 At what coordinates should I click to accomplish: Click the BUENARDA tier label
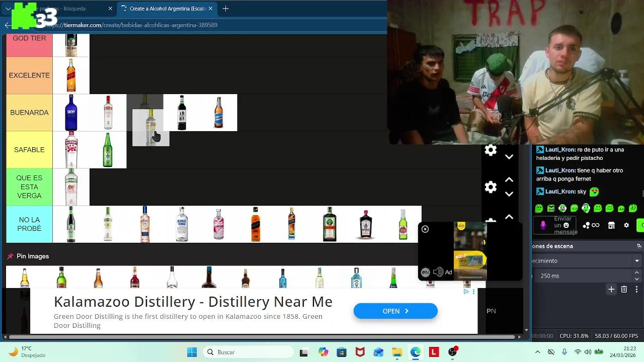[x=29, y=113]
